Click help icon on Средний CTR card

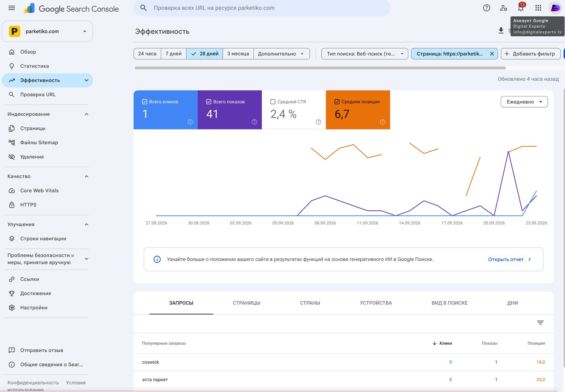click(319, 122)
